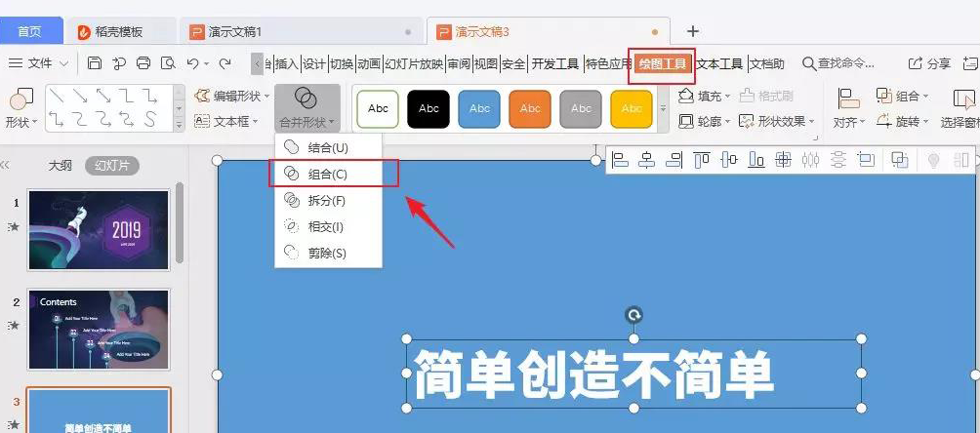Click Align Bottom in floating toolbar
980x433 pixels.
pyautogui.click(x=756, y=161)
